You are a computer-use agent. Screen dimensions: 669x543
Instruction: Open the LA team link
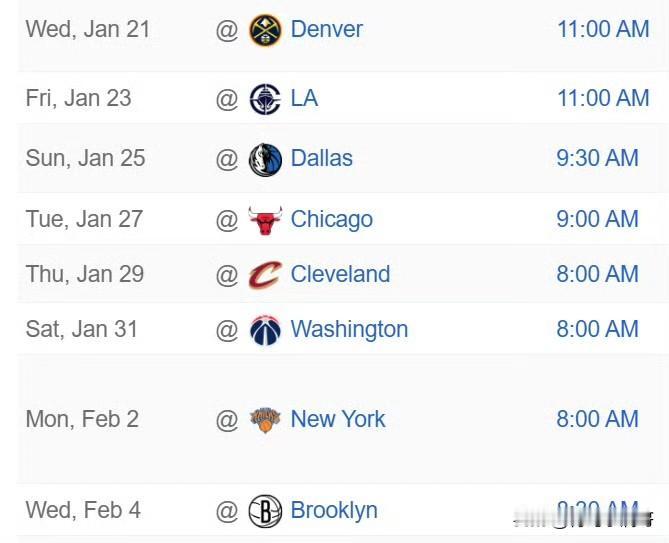coord(304,99)
